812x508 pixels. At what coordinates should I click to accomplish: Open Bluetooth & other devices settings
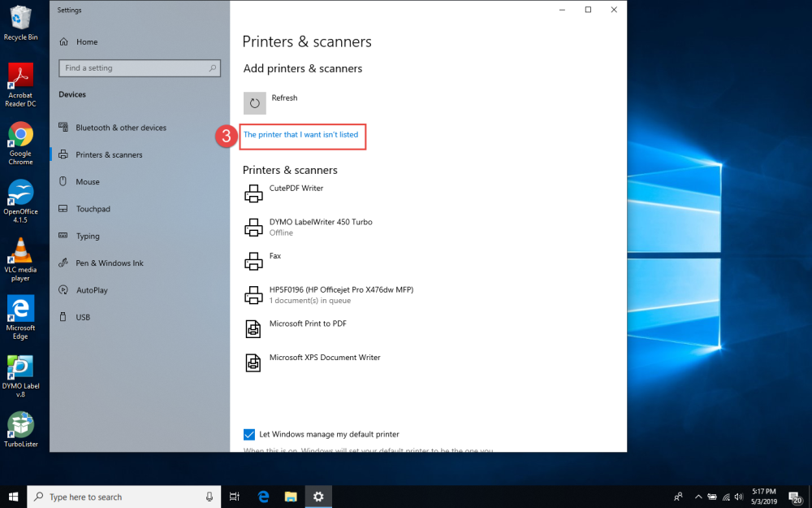tap(121, 128)
